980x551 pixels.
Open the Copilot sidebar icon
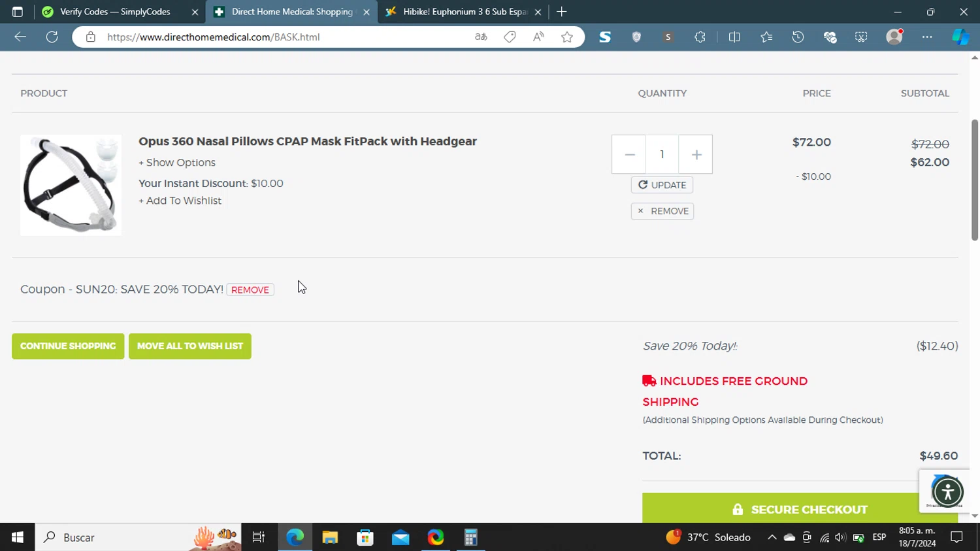click(x=960, y=37)
